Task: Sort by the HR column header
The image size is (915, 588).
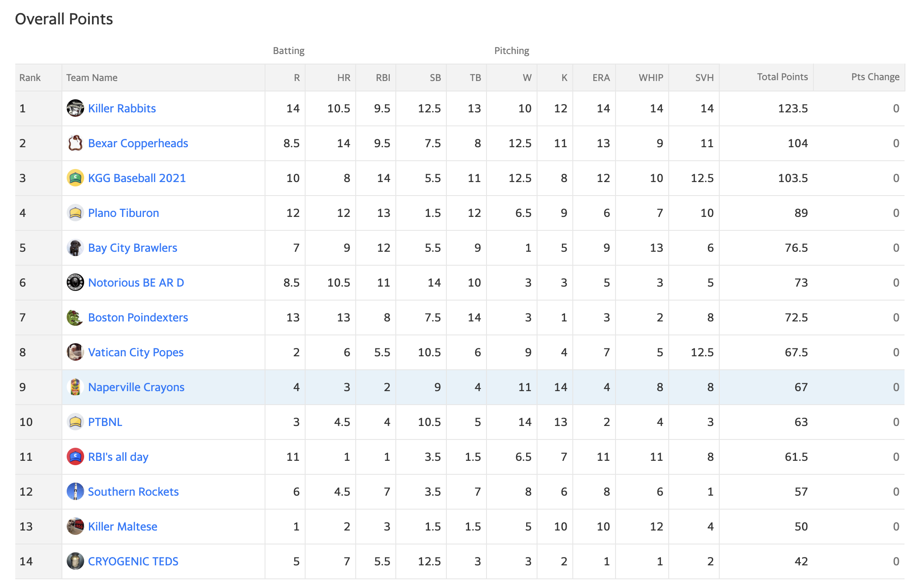Action: (344, 78)
